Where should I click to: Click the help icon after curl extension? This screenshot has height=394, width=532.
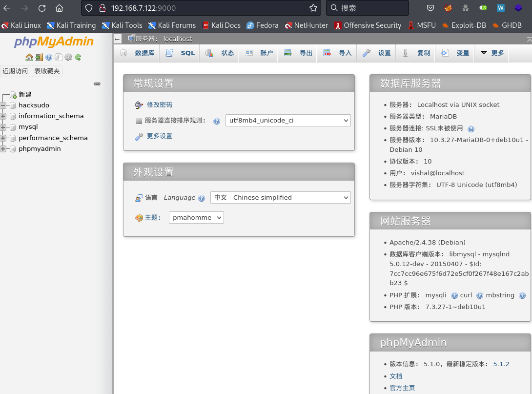click(480, 295)
